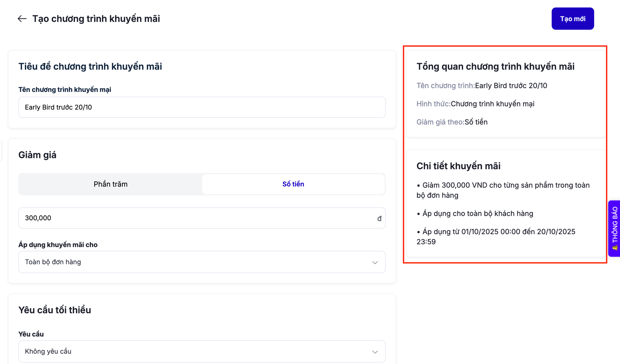620x364 pixels.
Task: Open the 'THÔNG BÁO' notification side tab
Action: click(x=615, y=228)
